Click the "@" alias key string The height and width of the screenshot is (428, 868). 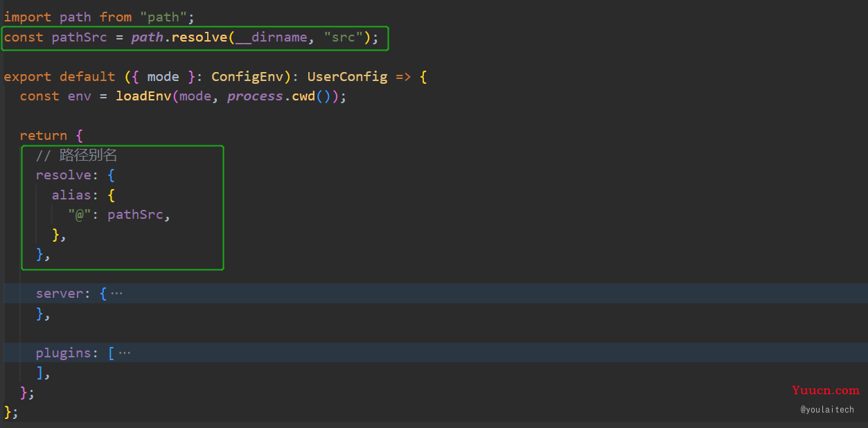coord(80,215)
